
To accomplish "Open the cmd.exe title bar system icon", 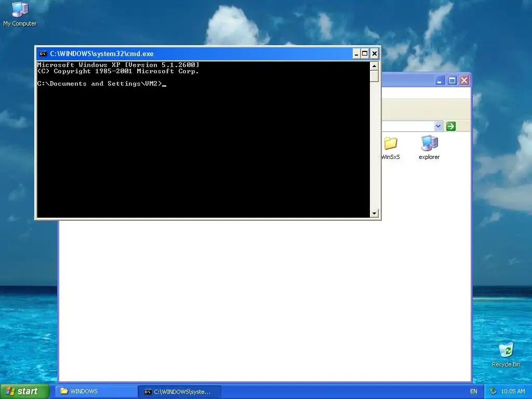I will tap(43, 54).
